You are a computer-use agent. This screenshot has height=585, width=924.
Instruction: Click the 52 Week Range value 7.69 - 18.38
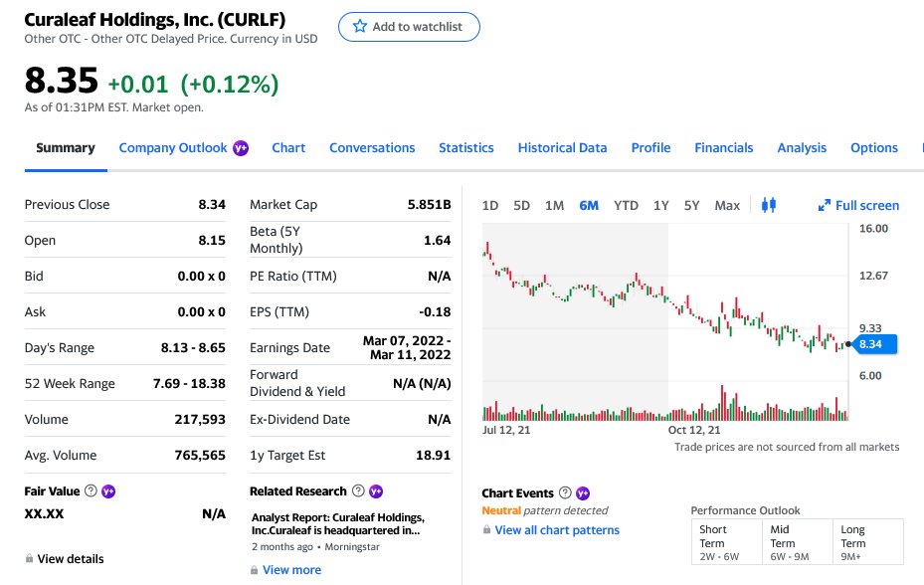[189, 383]
